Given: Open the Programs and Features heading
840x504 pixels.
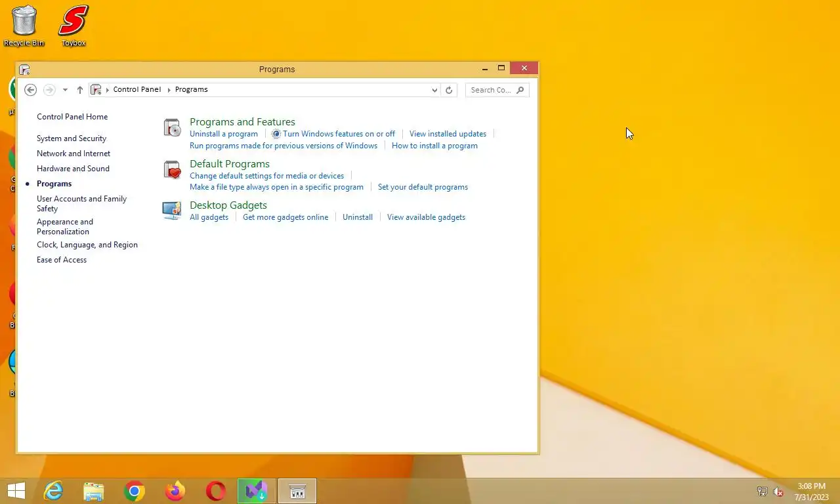Looking at the screenshot, I should pos(242,122).
